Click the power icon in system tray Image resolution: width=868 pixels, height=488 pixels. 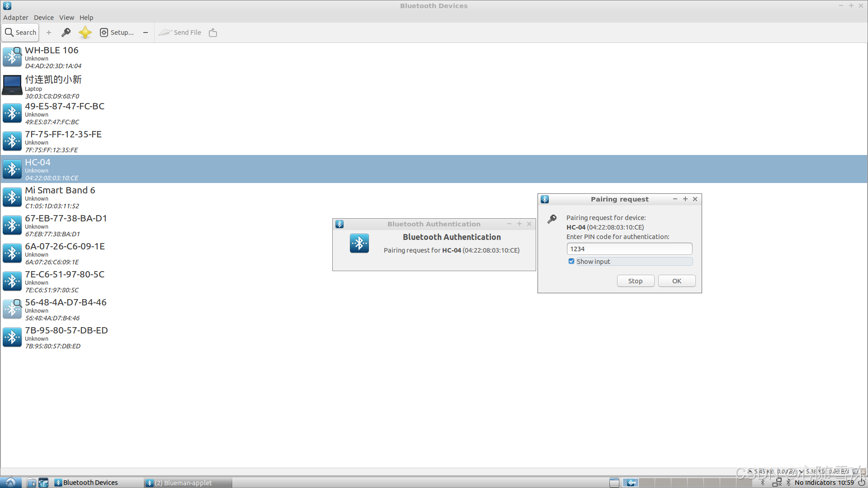pos(862,483)
